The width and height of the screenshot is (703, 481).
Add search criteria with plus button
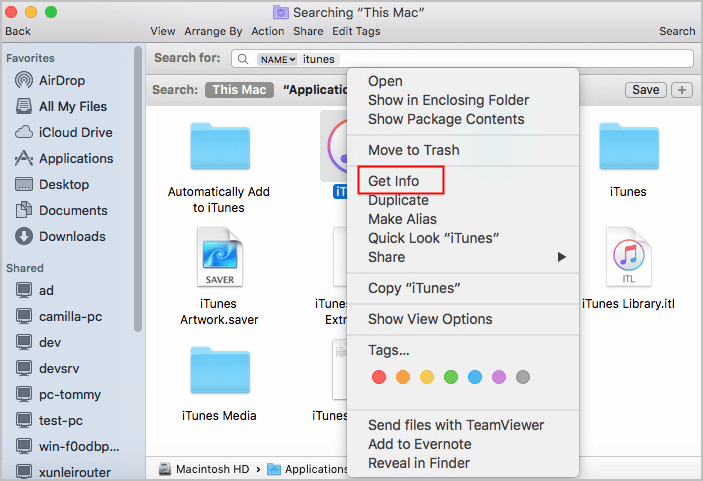click(x=682, y=90)
